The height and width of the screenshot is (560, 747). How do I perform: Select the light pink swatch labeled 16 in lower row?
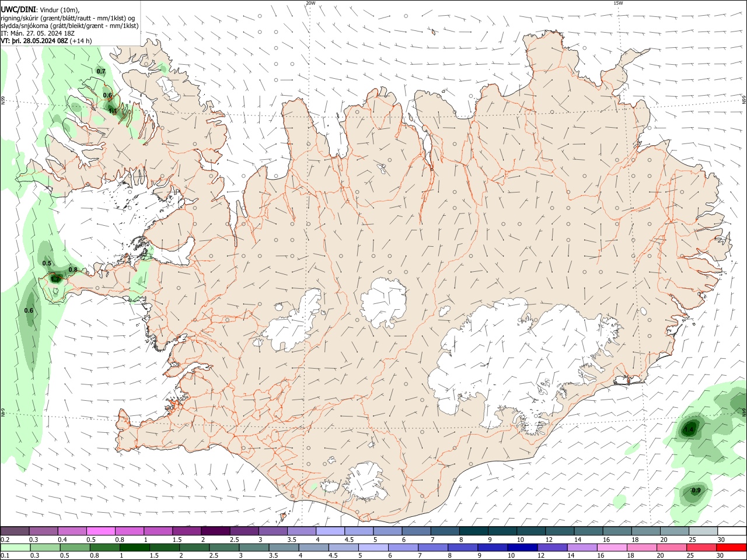click(x=612, y=547)
